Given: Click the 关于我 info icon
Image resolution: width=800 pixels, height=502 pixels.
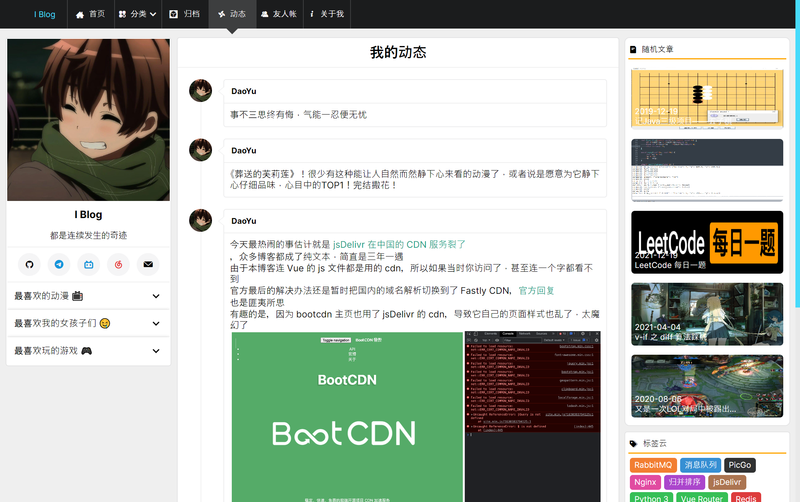Looking at the screenshot, I should (311, 14).
